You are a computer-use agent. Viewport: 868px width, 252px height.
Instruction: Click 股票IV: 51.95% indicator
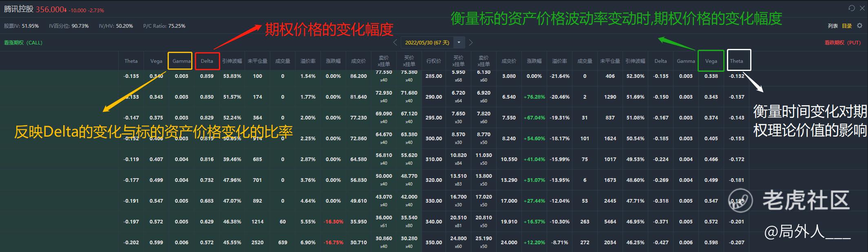pos(21,26)
